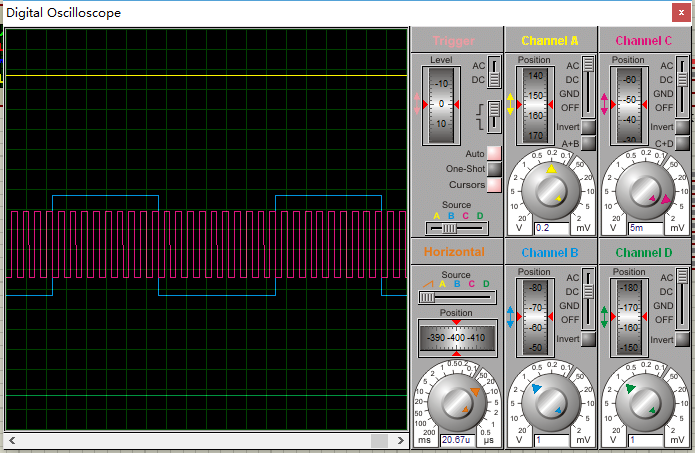Click the Horizontal timebase knob
The image size is (695, 453).
[457, 402]
